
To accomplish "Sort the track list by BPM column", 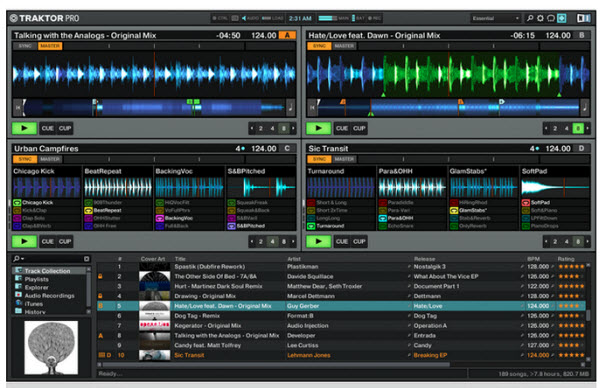I will (533, 259).
